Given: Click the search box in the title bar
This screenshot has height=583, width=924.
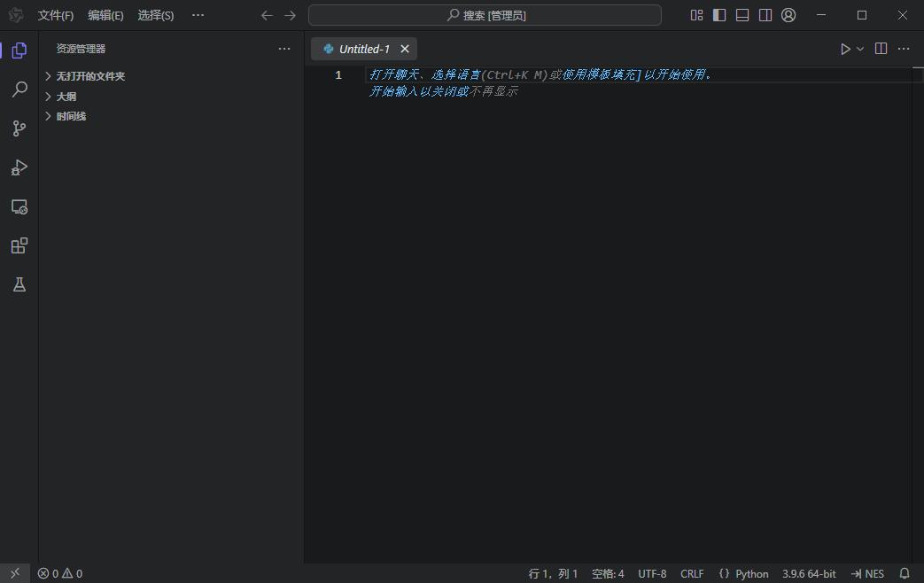Looking at the screenshot, I should pyautogui.click(x=484, y=14).
